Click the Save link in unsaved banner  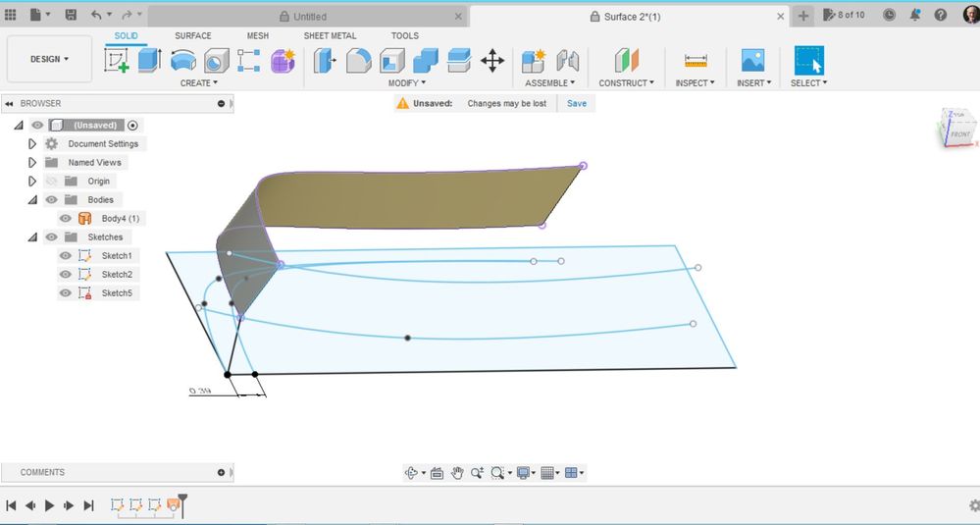click(577, 104)
